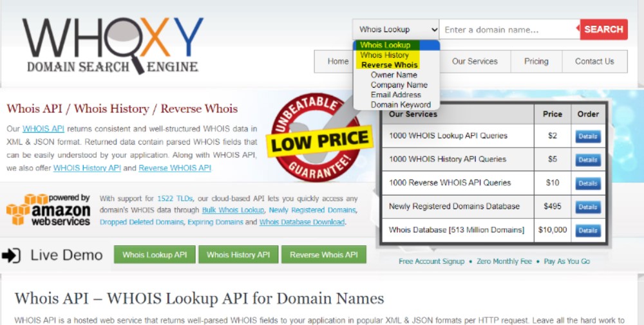Click the Free Account Signup link

click(431, 261)
